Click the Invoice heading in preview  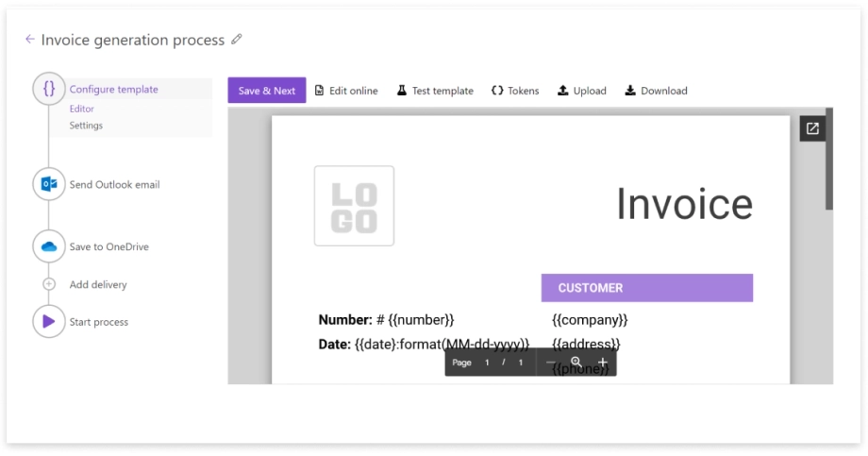(x=684, y=204)
